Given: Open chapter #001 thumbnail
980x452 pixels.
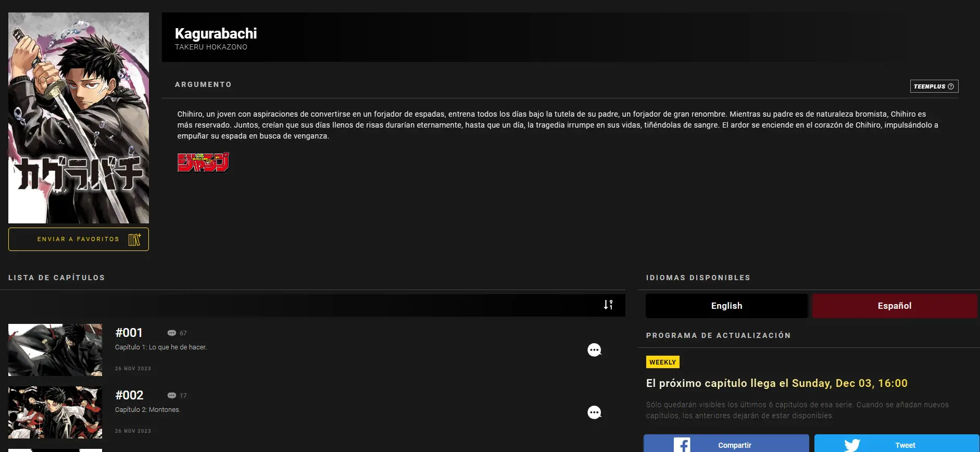Looking at the screenshot, I should click(x=55, y=350).
